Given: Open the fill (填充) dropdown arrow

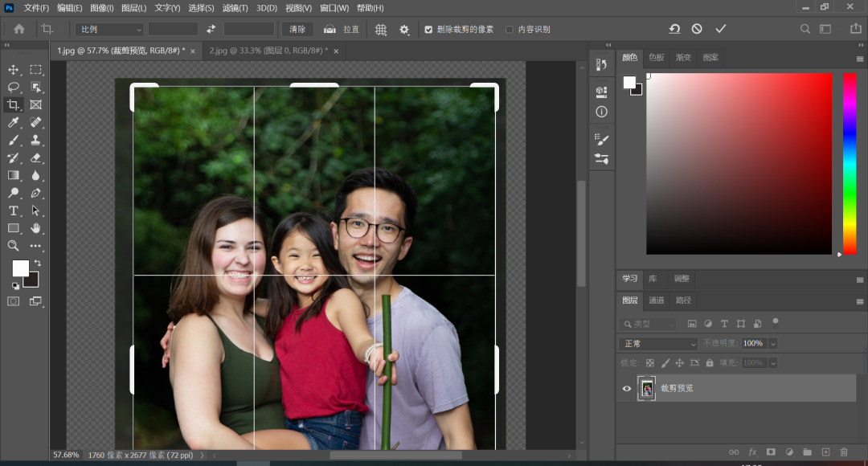Looking at the screenshot, I should click(x=773, y=363).
